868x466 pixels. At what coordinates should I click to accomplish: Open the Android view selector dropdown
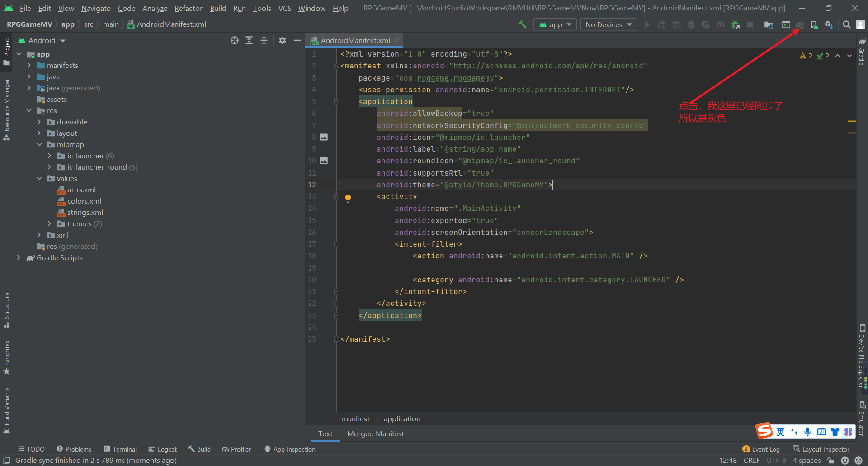click(x=42, y=40)
